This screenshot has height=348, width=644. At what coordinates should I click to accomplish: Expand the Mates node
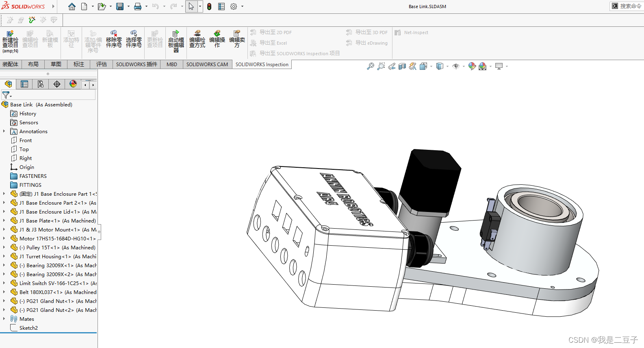[x=4, y=319]
